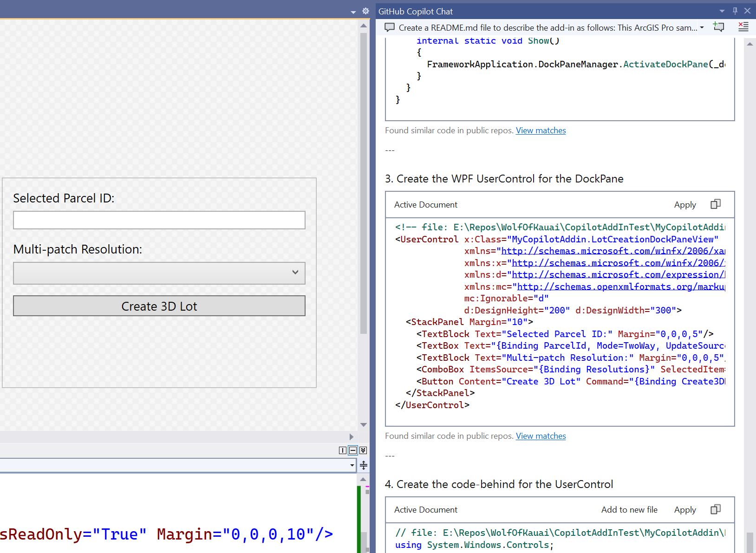Collapse the XAML pane with chevron icon

363,450
